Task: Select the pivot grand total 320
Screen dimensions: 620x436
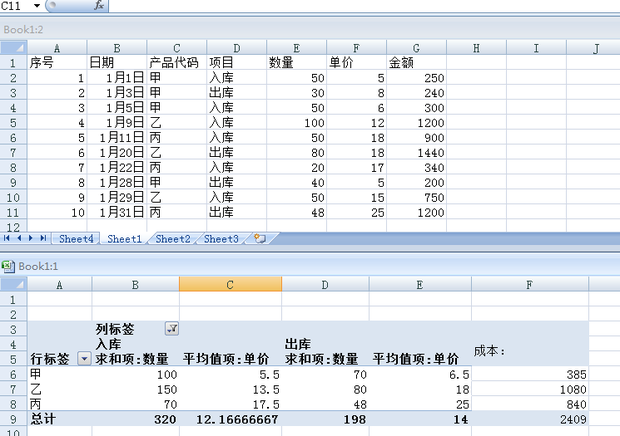Action: (x=135, y=419)
